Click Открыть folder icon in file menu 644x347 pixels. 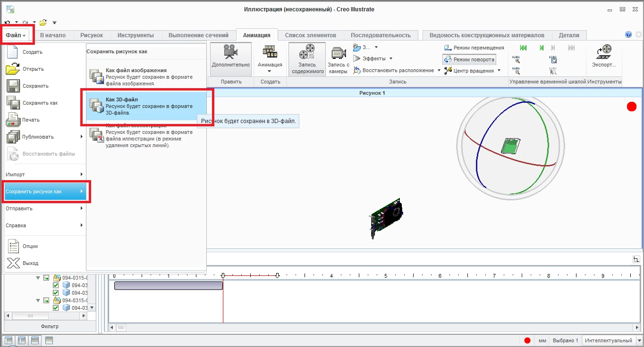coord(13,69)
